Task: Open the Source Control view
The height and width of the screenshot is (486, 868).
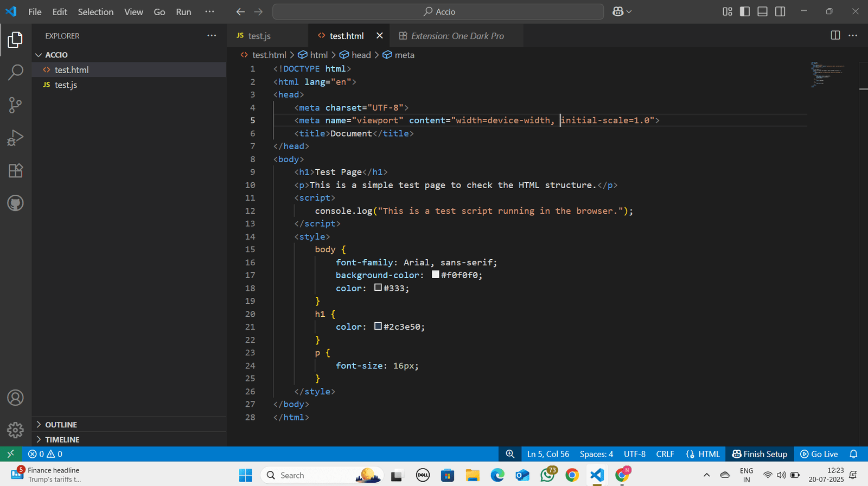Action: (x=15, y=105)
